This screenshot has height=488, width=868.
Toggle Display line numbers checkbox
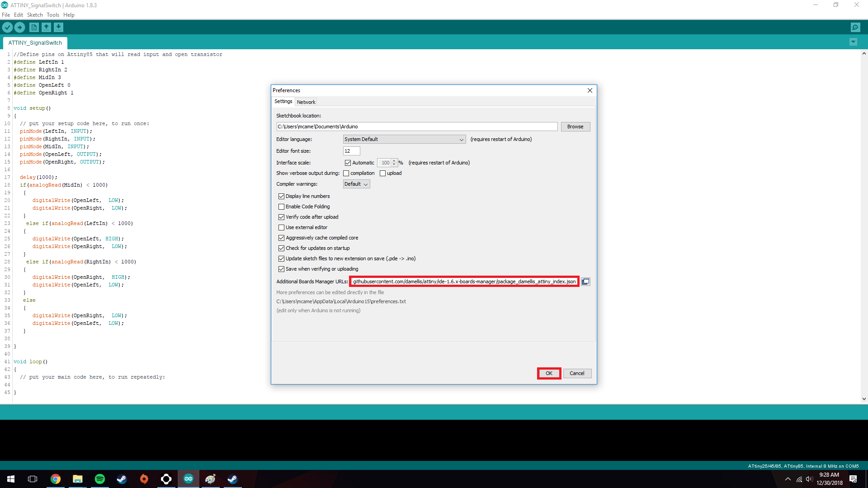pos(281,196)
